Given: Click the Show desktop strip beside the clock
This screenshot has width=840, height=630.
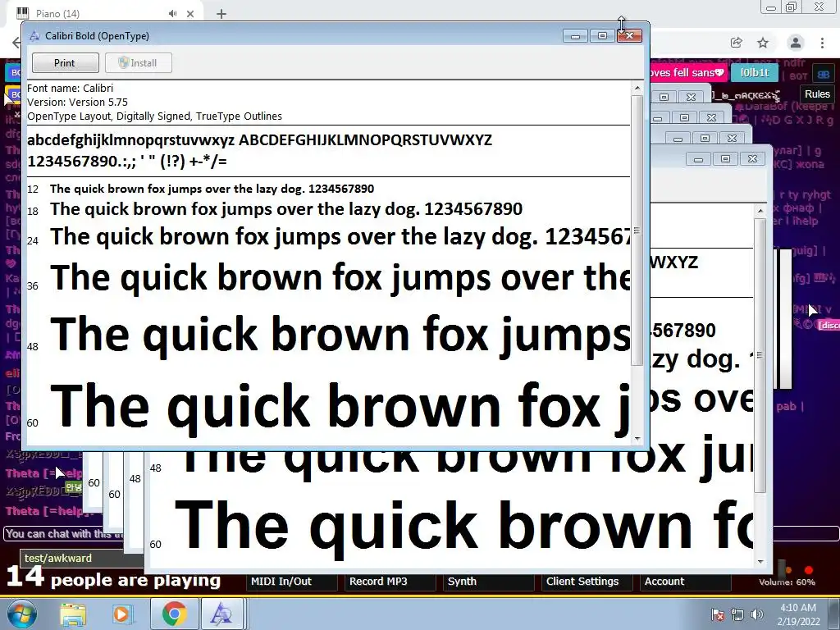Looking at the screenshot, I should tap(835, 614).
